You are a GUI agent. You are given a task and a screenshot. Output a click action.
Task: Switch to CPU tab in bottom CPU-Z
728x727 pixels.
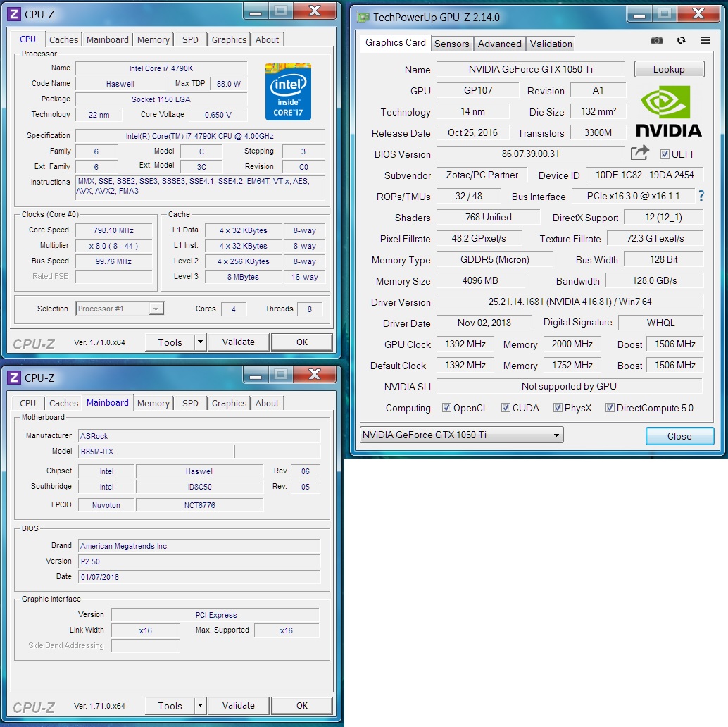[28, 403]
